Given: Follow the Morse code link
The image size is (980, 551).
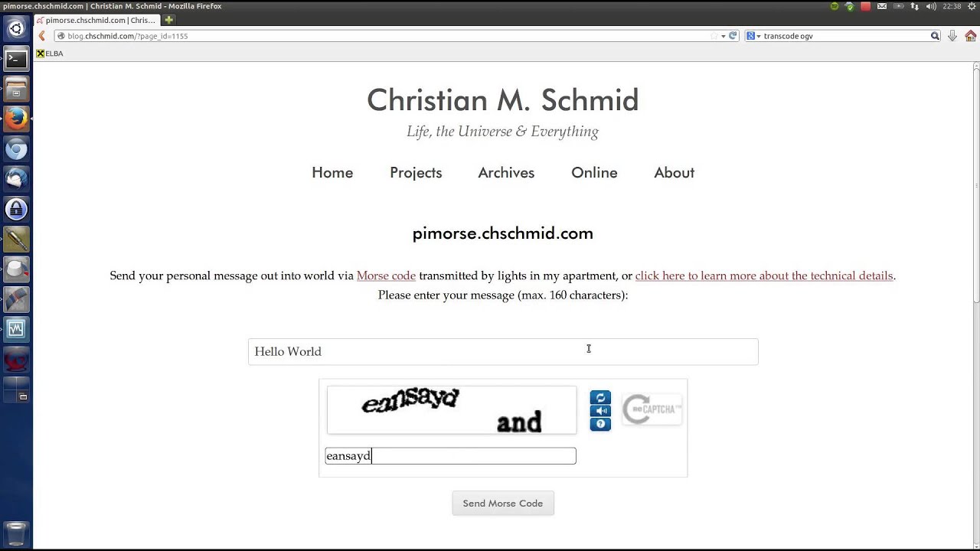Looking at the screenshot, I should pos(386,275).
